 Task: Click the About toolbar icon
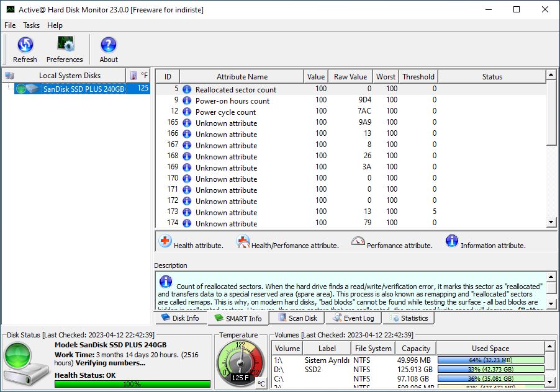pos(109,45)
